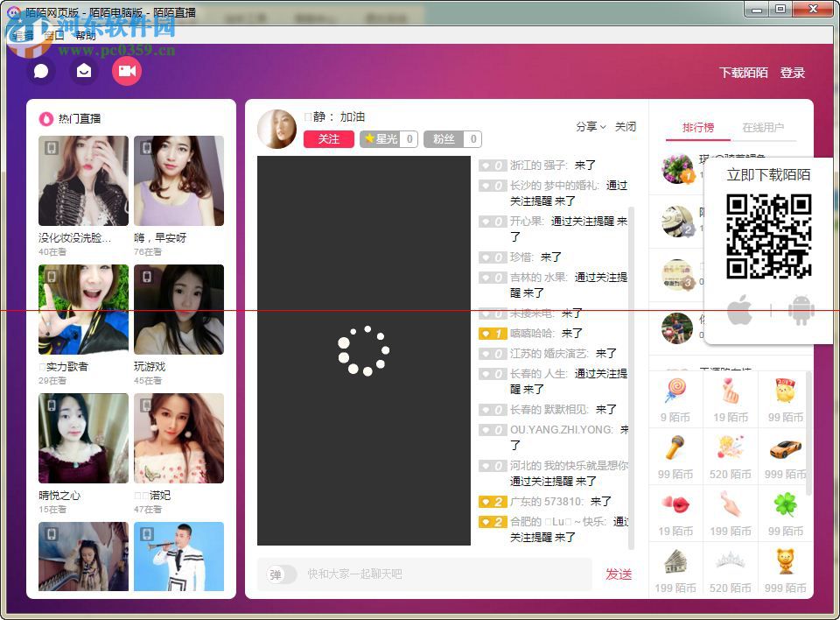Click the 粉丝 fans counter button
Screen dimensions: 840x620
pyautogui.click(x=452, y=139)
